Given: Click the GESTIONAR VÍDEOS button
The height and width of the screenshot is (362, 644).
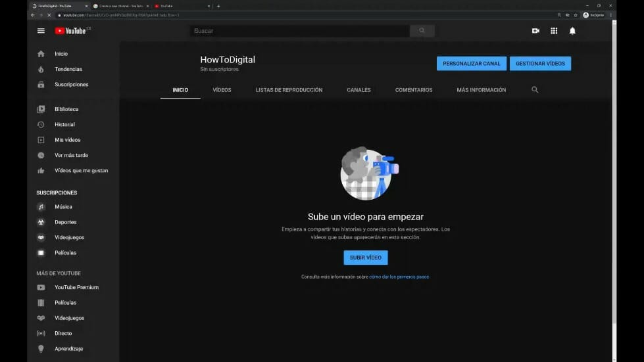Looking at the screenshot, I should click(540, 64).
